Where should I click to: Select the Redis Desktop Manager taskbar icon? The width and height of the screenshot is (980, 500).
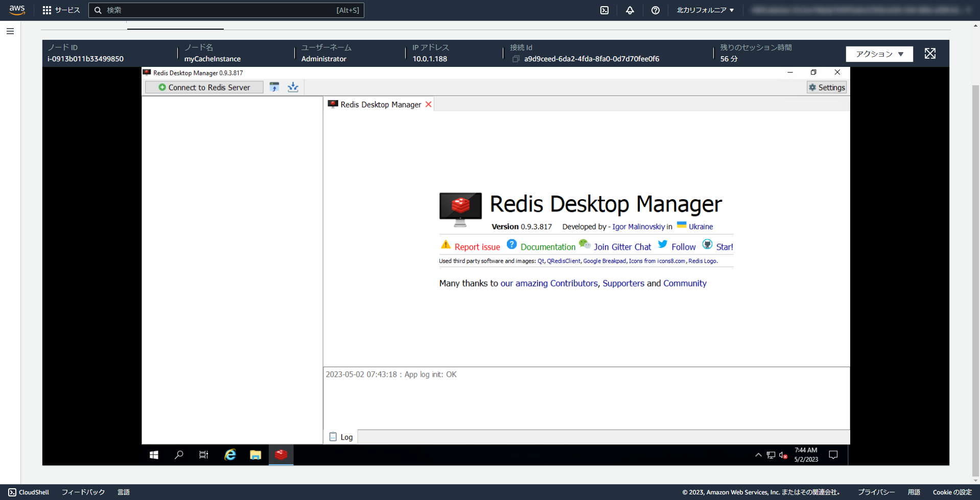(281, 455)
